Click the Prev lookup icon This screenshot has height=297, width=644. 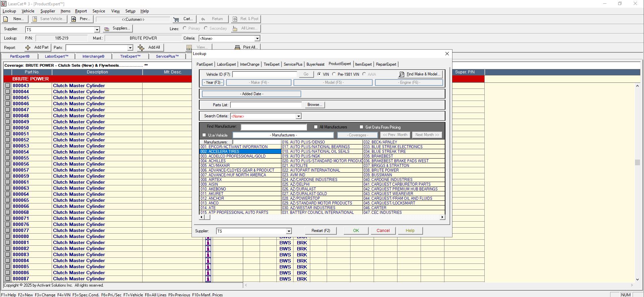[73, 19]
